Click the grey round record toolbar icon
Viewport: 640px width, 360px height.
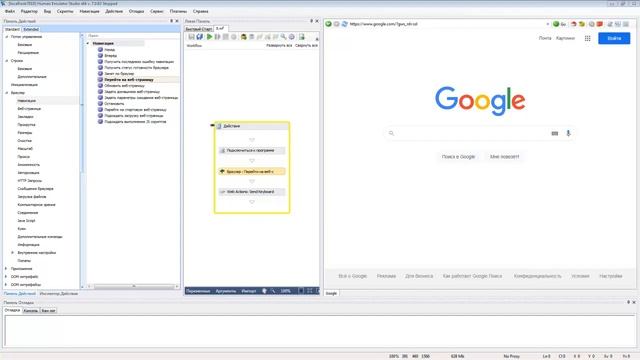tap(233, 37)
